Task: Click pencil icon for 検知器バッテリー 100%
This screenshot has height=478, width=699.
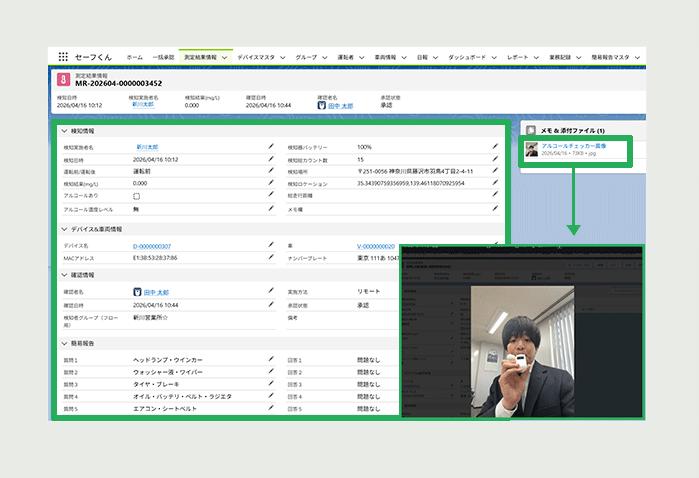Action: pos(495,146)
